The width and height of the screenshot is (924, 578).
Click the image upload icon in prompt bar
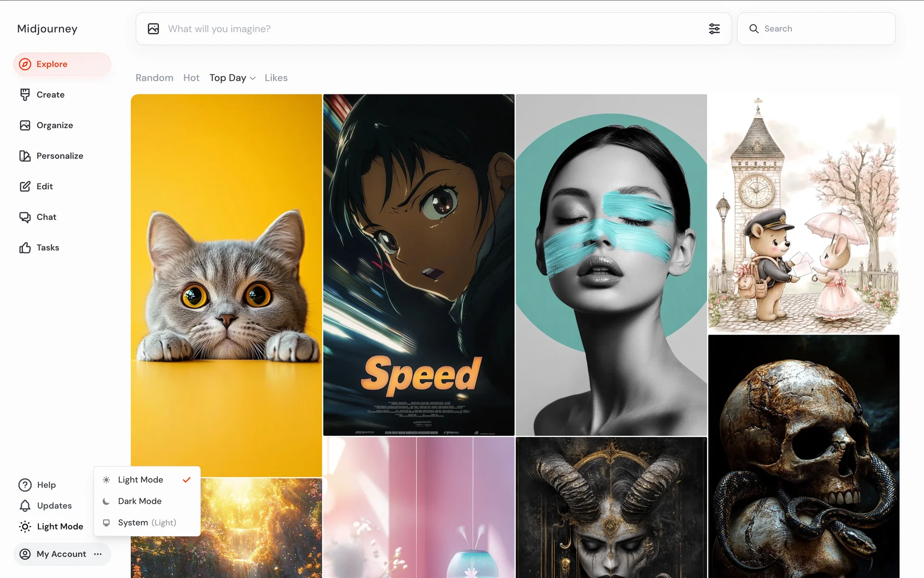153,29
